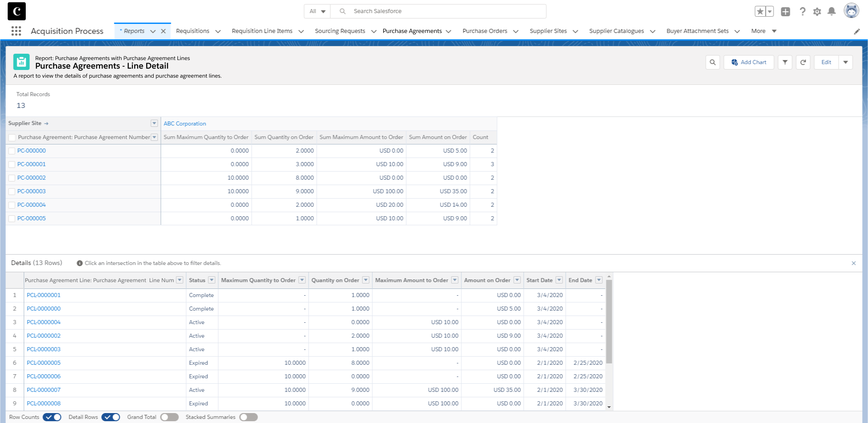
Task: Open the Status column dropdown menu
Action: (x=211, y=280)
